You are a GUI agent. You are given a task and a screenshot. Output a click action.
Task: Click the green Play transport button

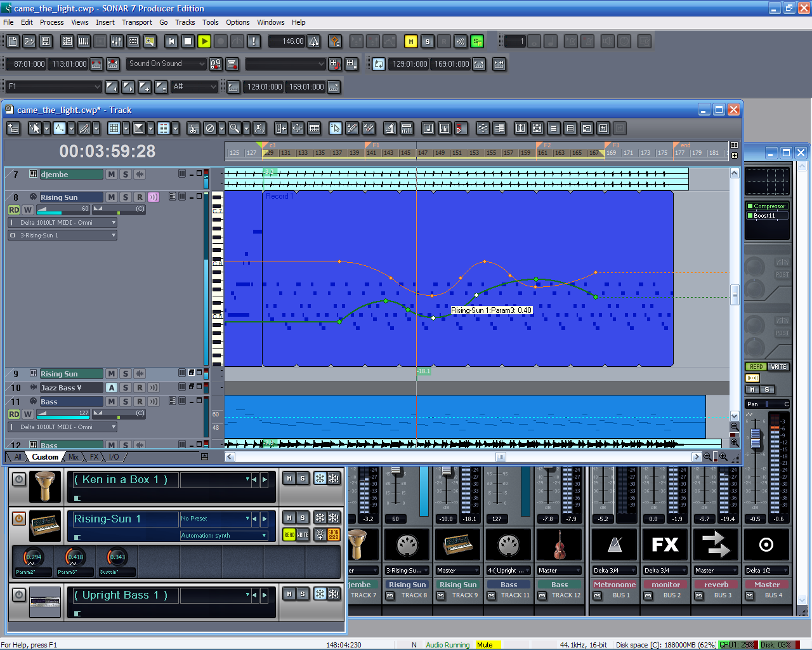[204, 41]
